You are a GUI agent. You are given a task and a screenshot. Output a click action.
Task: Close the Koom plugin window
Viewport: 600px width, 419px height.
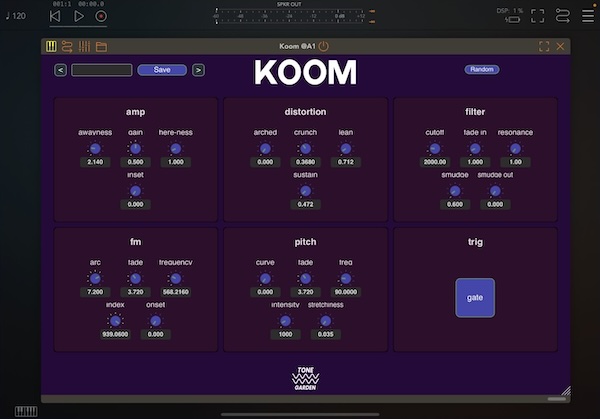[x=560, y=46]
